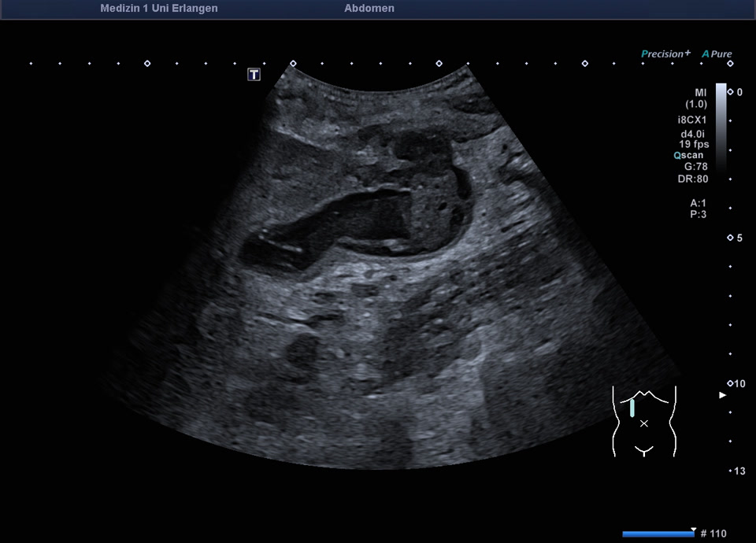Viewport: 756px width, 543px height.
Task: Click the grayscale map bar
Action: [x=721, y=126]
